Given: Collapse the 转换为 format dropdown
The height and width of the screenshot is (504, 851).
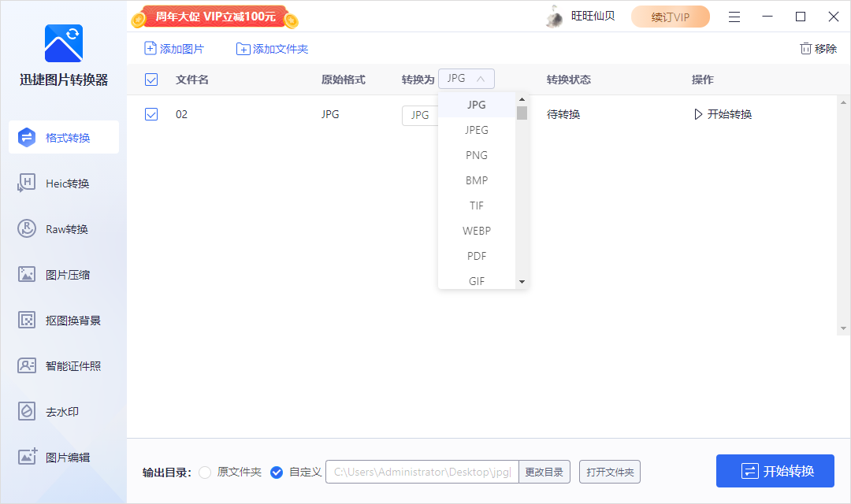Looking at the screenshot, I should click(x=466, y=78).
